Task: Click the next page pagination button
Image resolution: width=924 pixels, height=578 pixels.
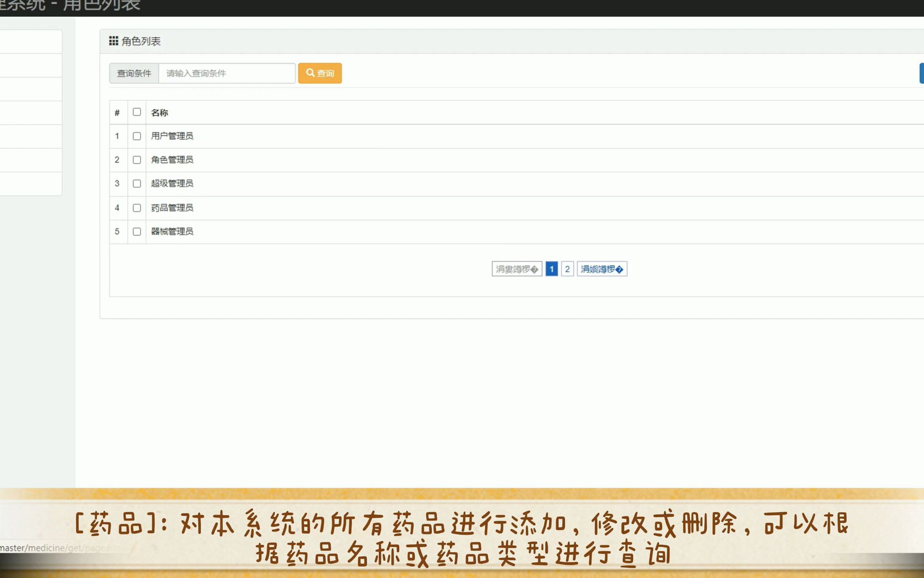Action: click(x=602, y=269)
